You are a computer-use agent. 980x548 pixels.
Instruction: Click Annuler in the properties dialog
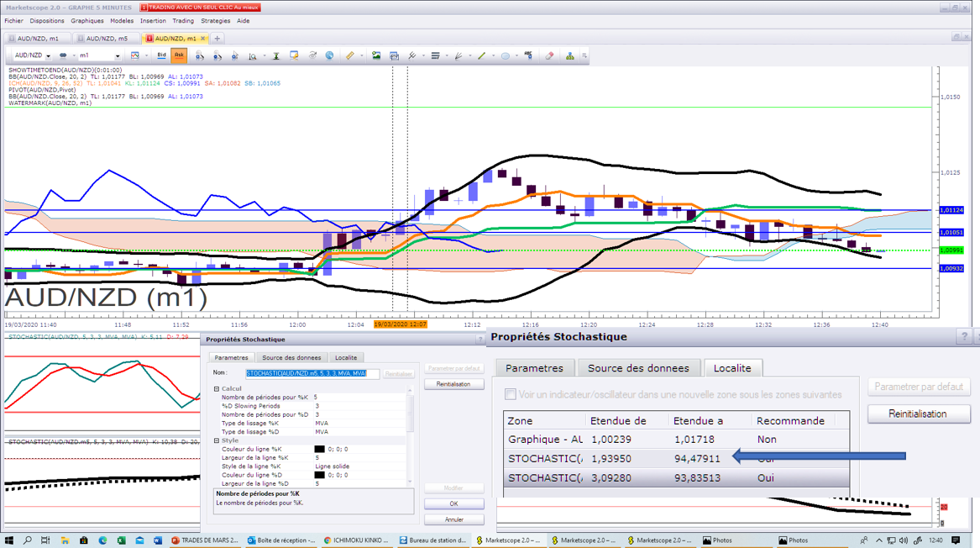(453, 519)
